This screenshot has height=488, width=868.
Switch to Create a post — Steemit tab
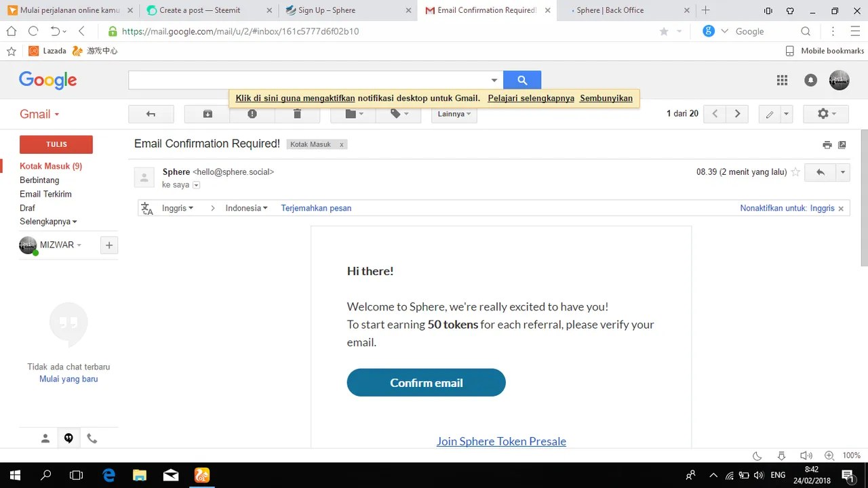(208, 10)
